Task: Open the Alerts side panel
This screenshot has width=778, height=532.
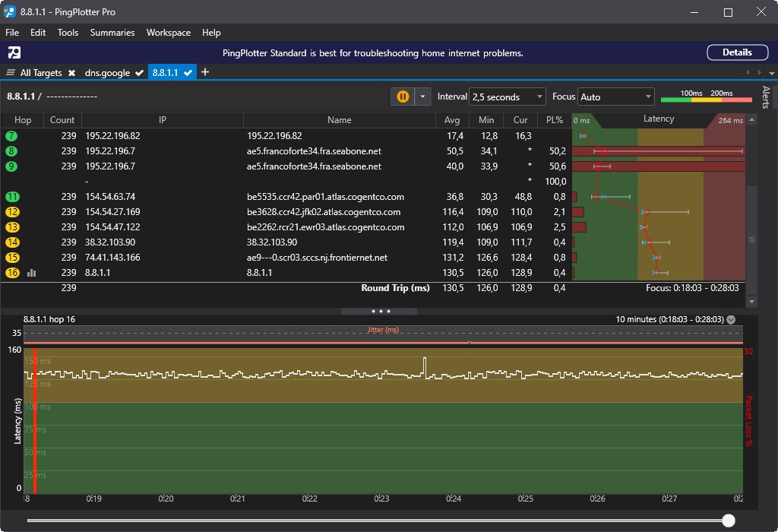Action: point(766,97)
